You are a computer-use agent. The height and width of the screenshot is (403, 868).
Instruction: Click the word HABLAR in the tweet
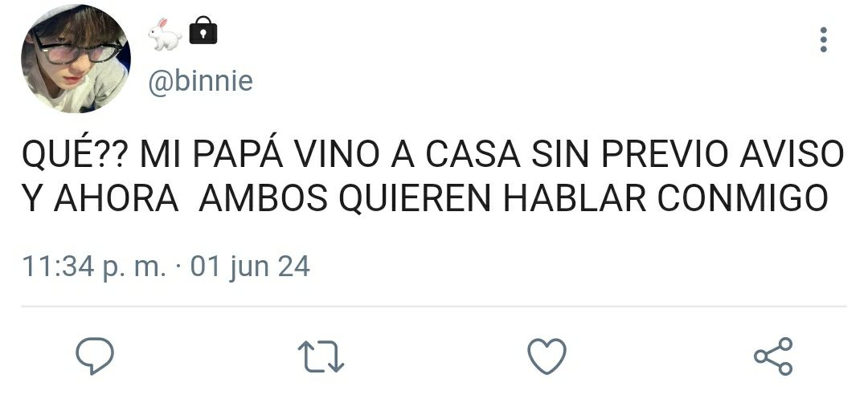click(575, 198)
